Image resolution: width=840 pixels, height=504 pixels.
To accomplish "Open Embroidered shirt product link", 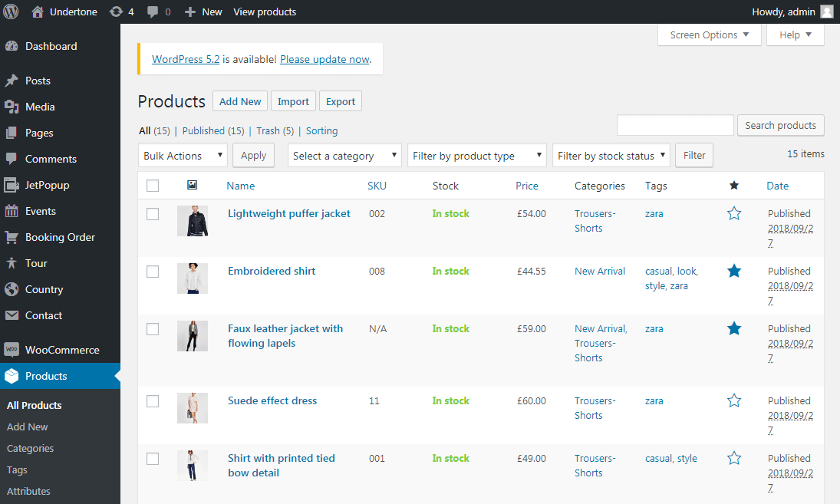I will tap(272, 271).
